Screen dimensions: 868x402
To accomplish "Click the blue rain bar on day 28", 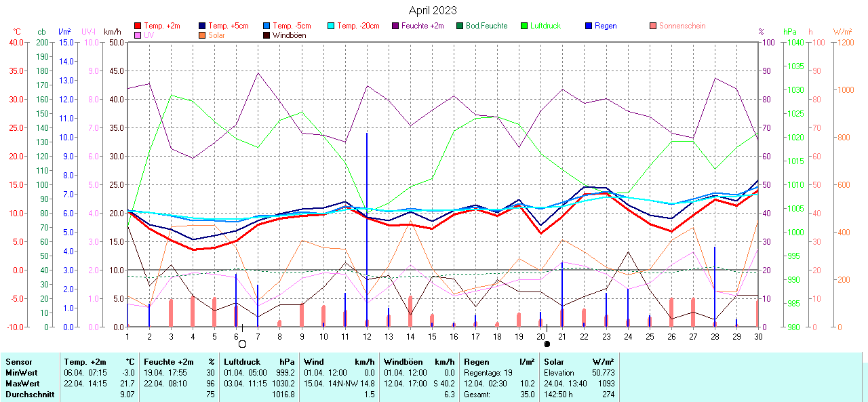I will click(715, 286).
